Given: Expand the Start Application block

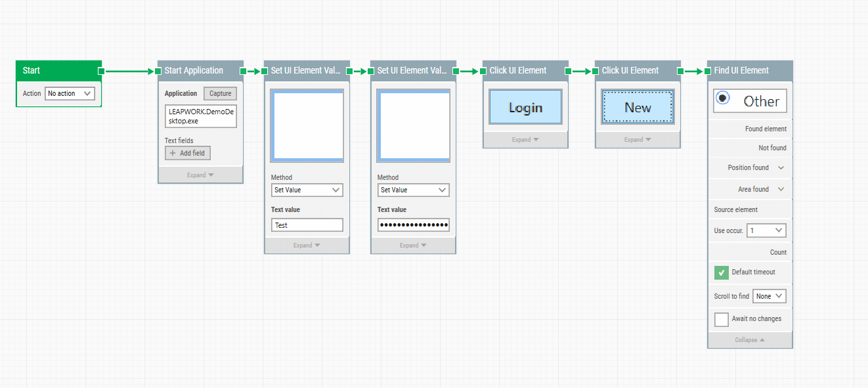Looking at the screenshot, I should click(x=200, y=175).
